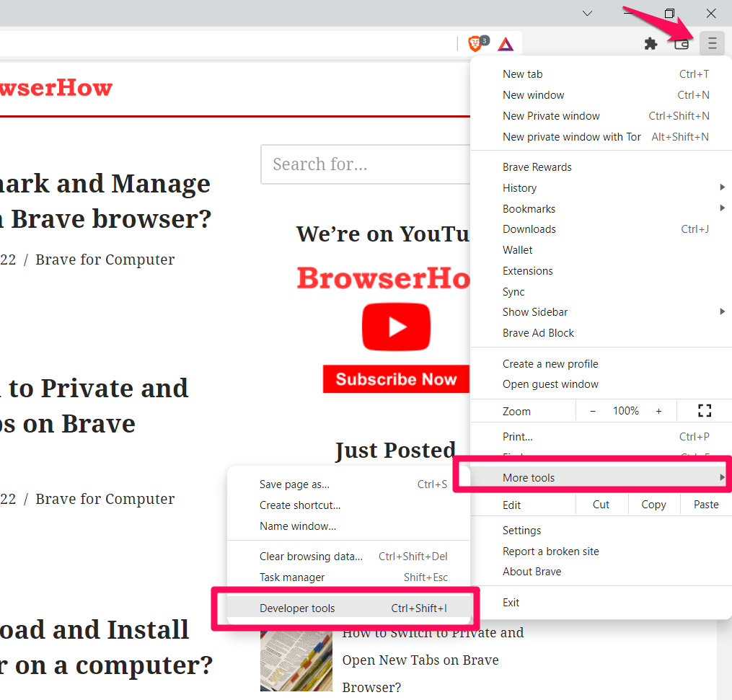Click second Brave for Computer category link
Image resolution: width=732 pixels, height=700 pixels.
[x=105, y=499]
